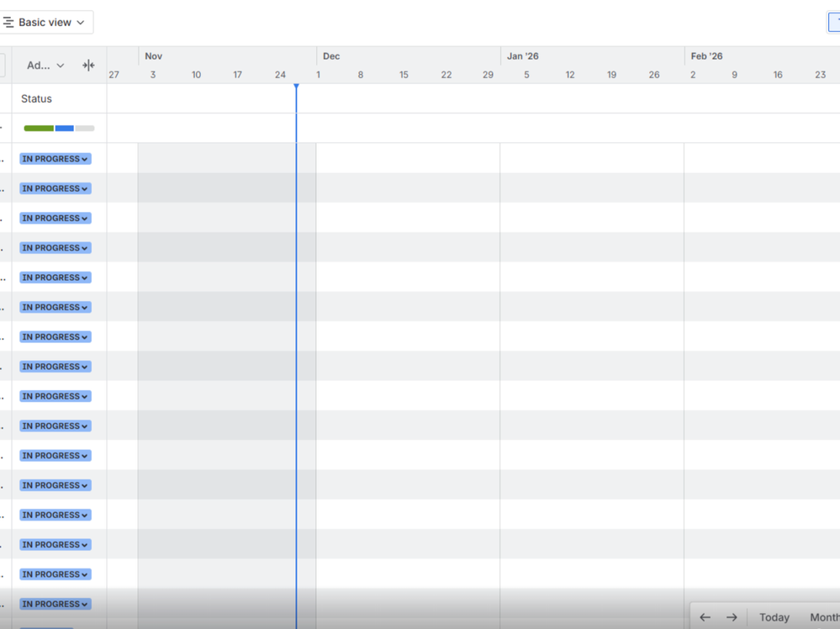Click week label 10 under Nov
Viewport: 840px width, 629px height.
click(196, 75)
